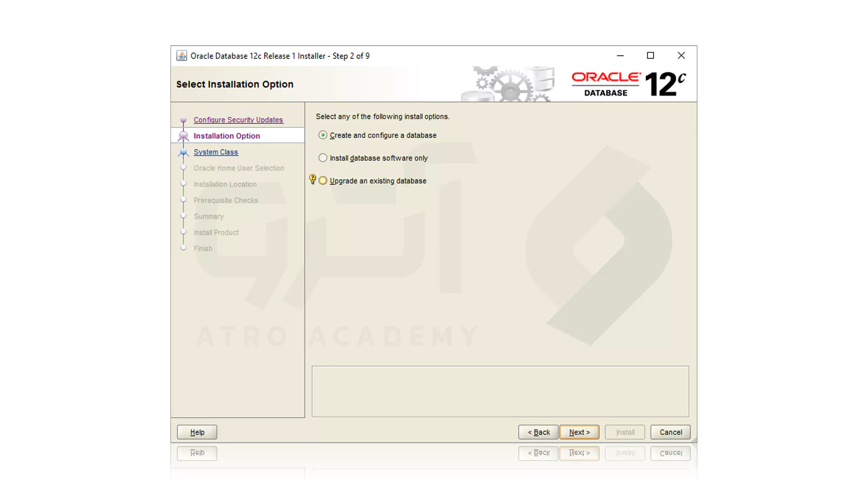Click inside the empty description box

[x=500, y=391]
